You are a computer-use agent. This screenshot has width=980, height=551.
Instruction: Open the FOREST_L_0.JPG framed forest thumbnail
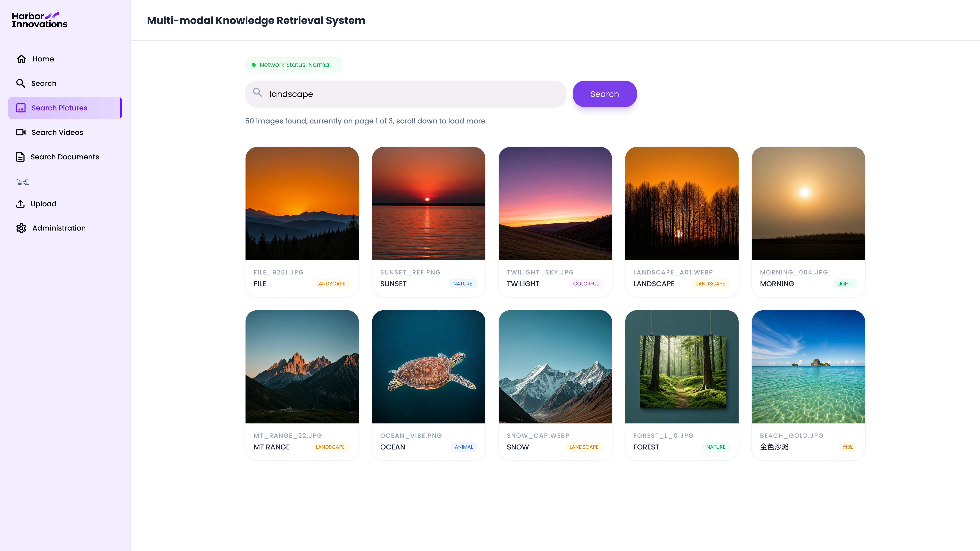coord(682,367)
